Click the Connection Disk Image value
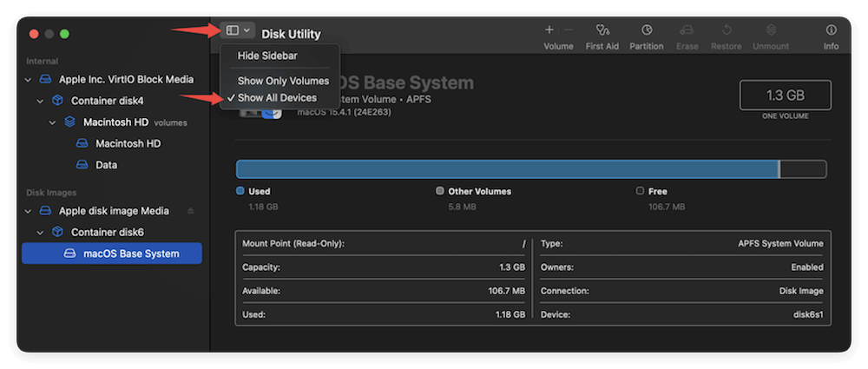 click(801, 291)
